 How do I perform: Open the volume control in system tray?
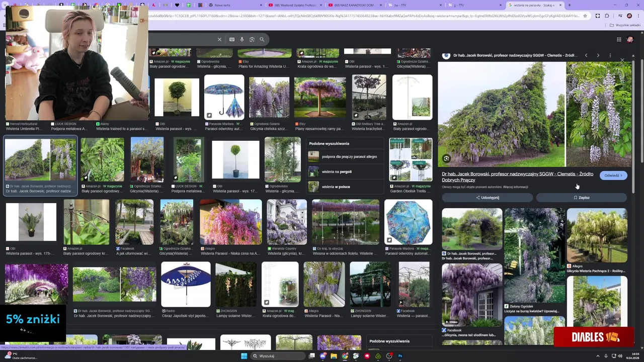click(x=620, y=356)
